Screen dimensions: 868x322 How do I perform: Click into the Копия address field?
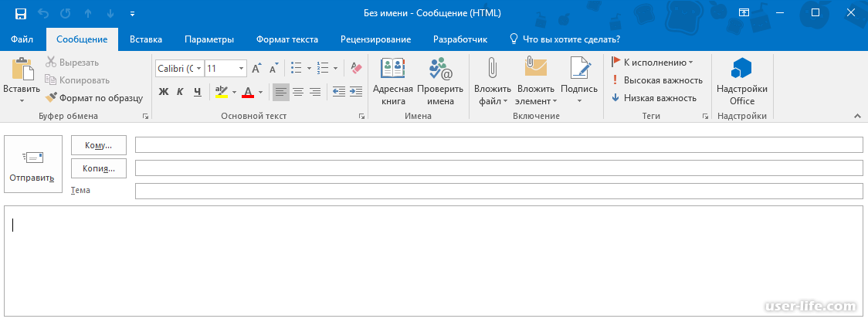499,168
